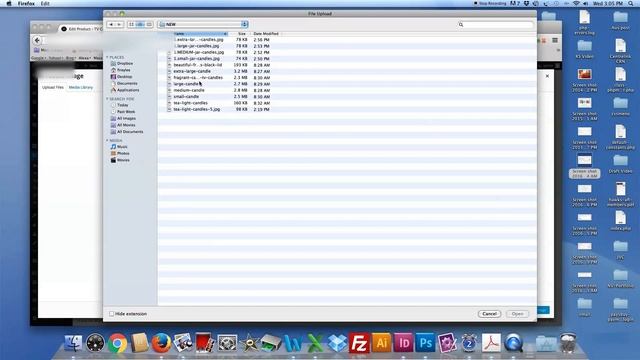Image resolution: width=640 pixels, height=360 pixels.
Task: Switch file dialog to list view
Action: pyautogui.click(x=140, y=24)
